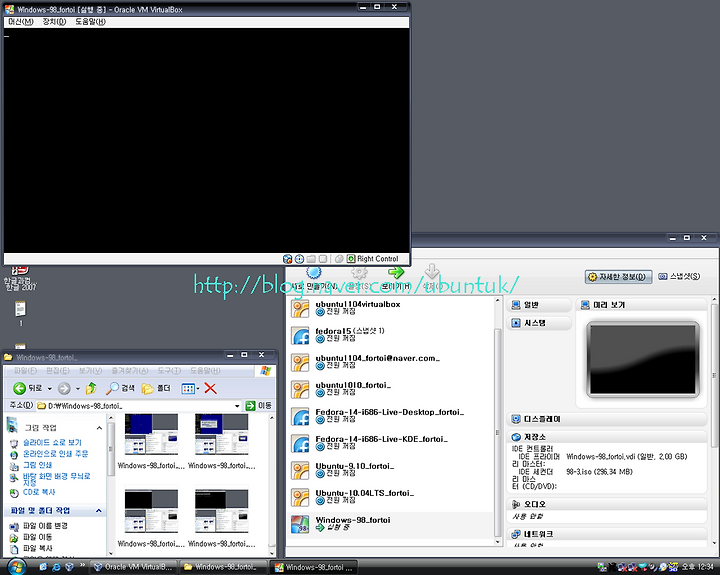Click the scroll-down arrow of the VM list

pyautogui.click(x=498, y=541)
